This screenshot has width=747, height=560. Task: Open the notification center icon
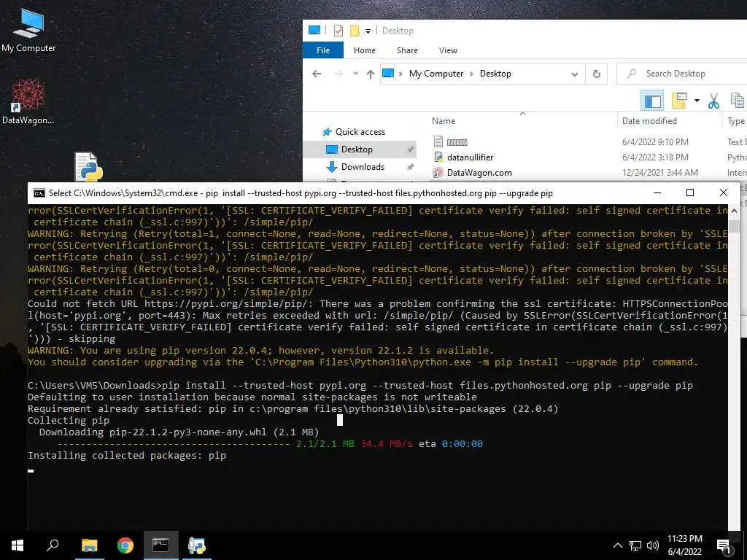[724, 546]
